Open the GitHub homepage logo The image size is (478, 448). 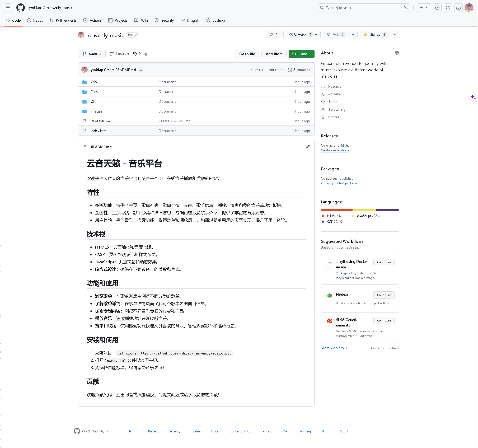20,8
